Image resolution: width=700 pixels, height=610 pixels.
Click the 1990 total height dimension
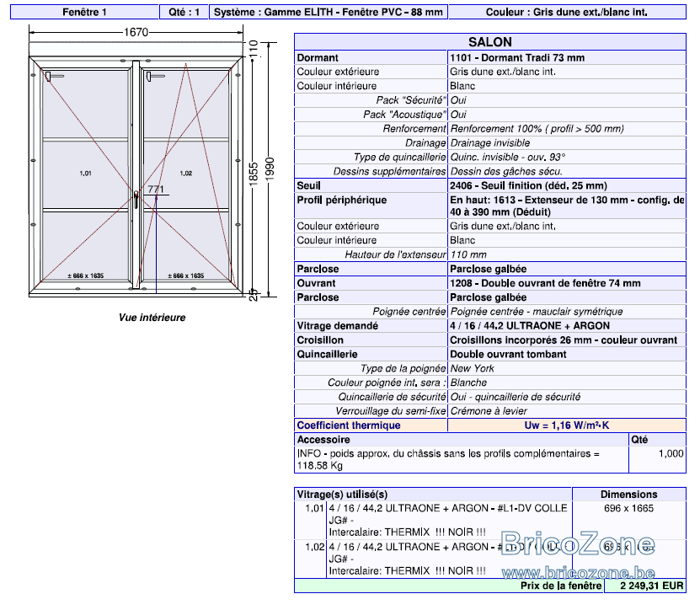point(270,169)
